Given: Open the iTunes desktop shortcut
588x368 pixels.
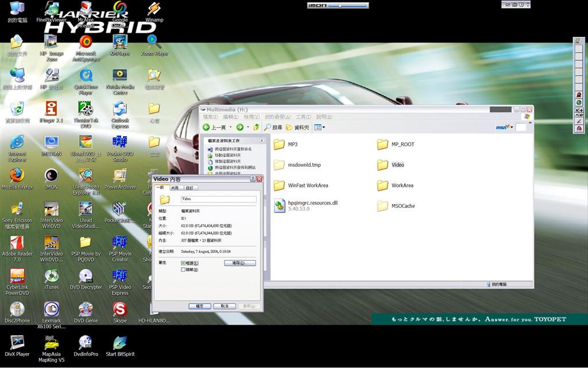Looking at the screenshot, I should click(51, 279).
